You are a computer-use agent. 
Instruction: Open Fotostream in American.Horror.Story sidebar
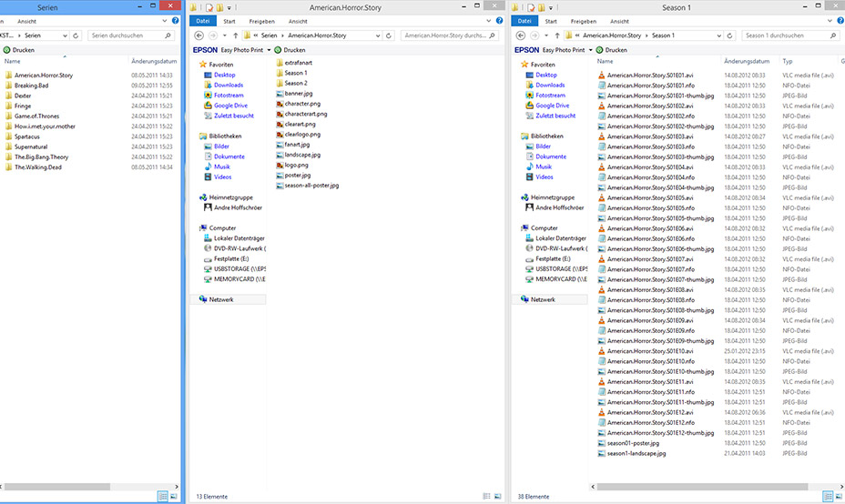[x=224, y=96]
